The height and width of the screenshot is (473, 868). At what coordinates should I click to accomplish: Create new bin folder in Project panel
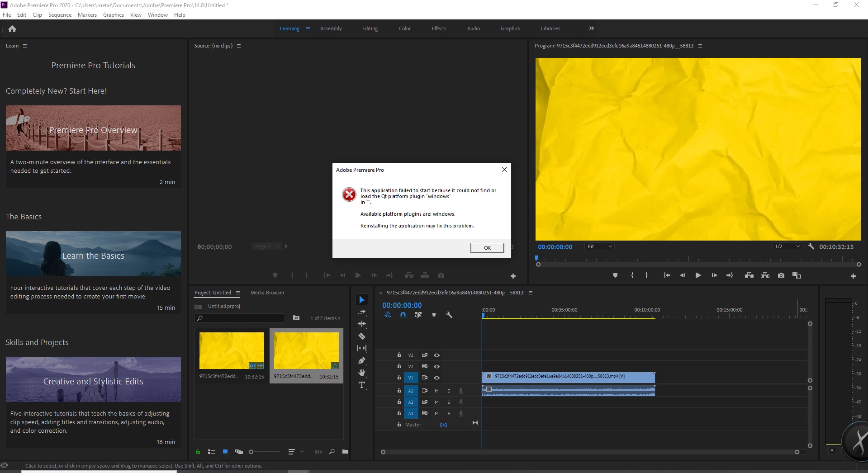coord(345,452)
